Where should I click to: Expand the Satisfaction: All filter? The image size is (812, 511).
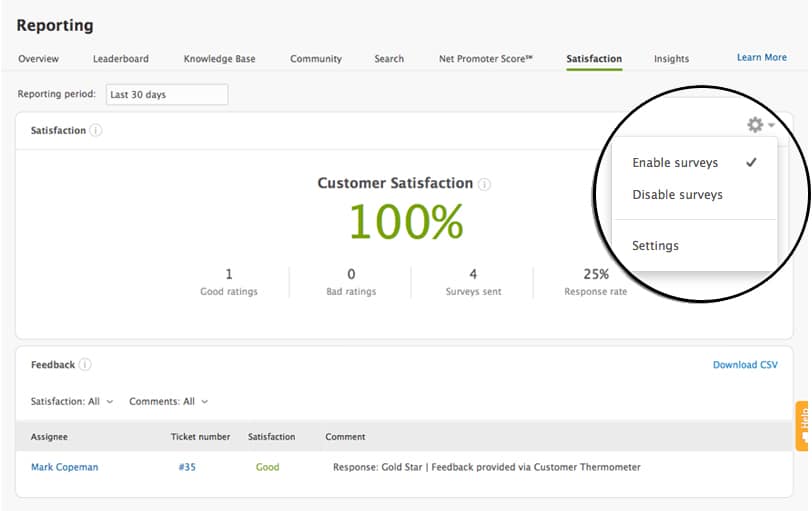pyautogui.click(x=72, y=401)
